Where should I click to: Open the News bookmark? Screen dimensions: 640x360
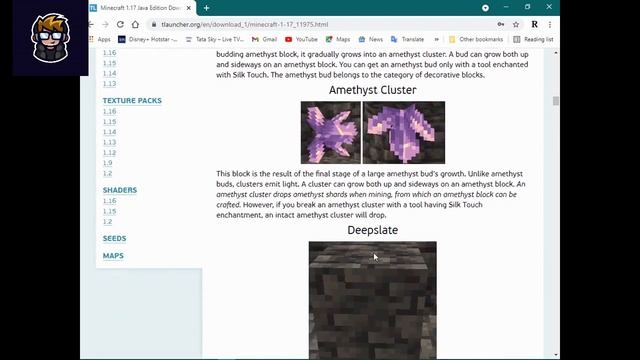coord(371,39)
